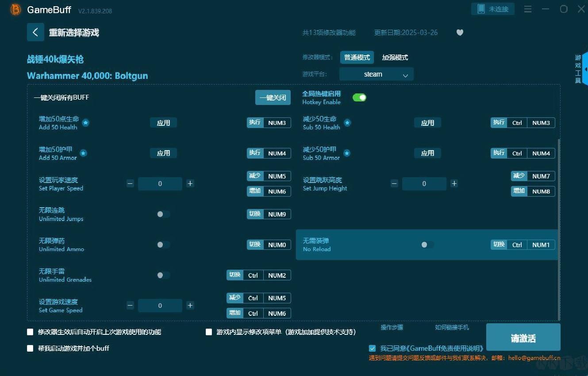The image size is (588, 376).
Task: Check auto-enable last used functions checkbox
Action: tap(30, 332)
